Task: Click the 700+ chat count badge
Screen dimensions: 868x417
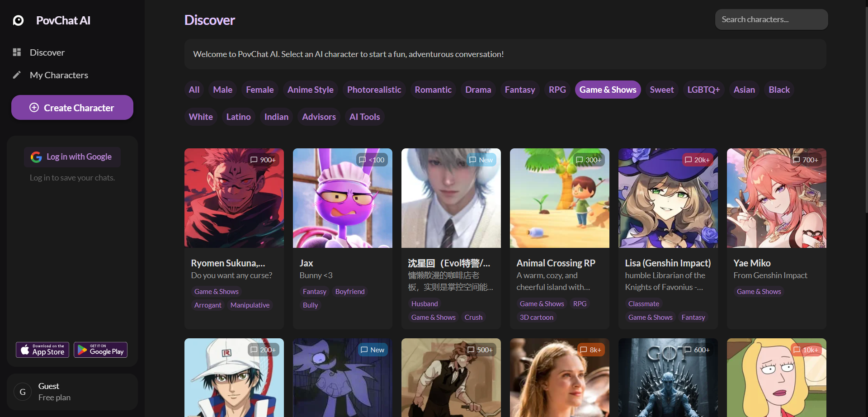Action: [806, 160]
